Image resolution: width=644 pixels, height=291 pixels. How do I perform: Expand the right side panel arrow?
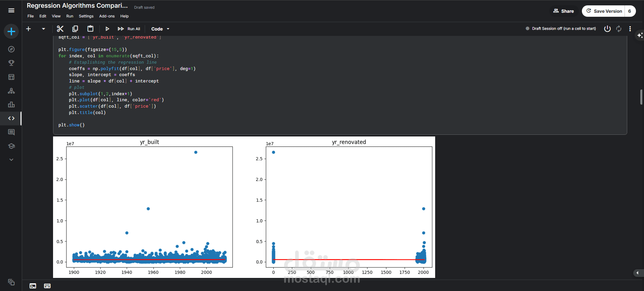click(x=638, y=273)
